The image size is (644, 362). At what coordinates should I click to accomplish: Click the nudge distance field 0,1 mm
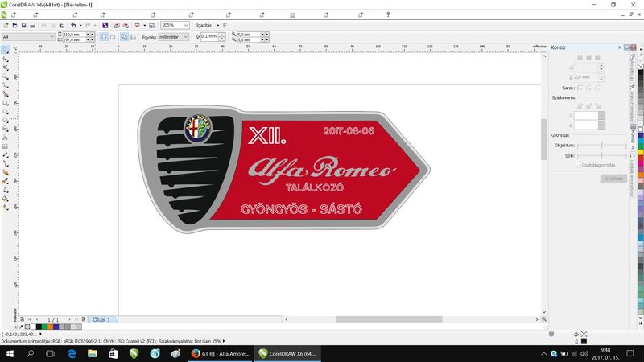(209, 36)
